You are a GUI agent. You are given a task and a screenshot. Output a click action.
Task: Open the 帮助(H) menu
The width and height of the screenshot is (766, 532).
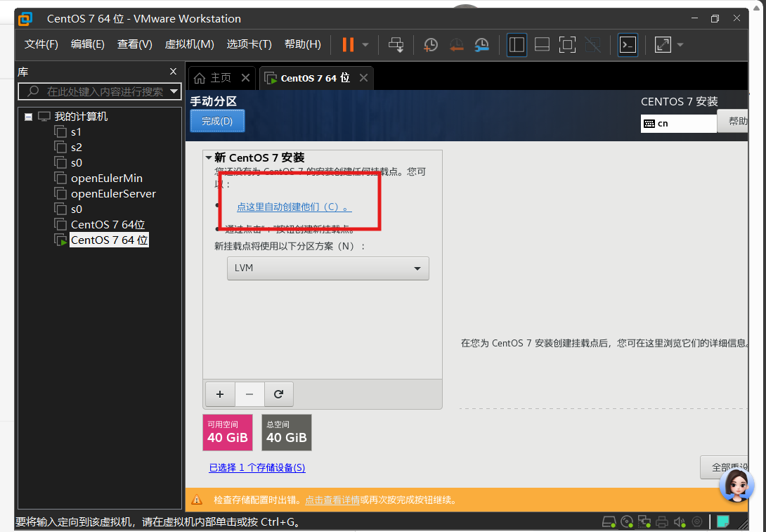(x=303, y=44)
